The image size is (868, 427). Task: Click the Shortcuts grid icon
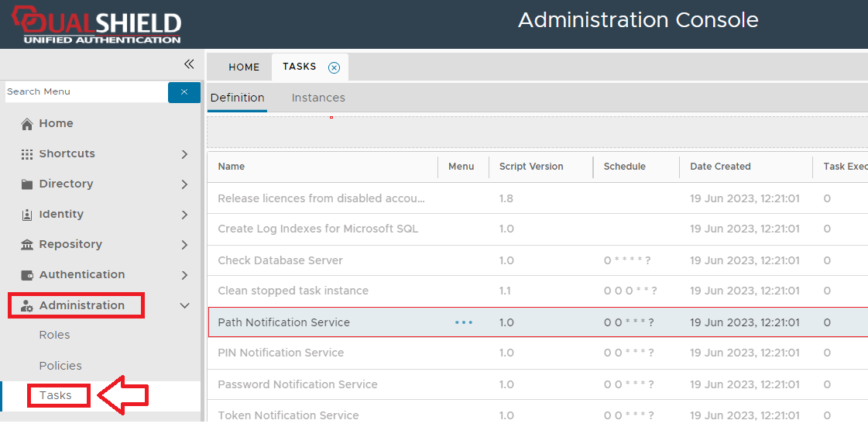click(27, 154)
